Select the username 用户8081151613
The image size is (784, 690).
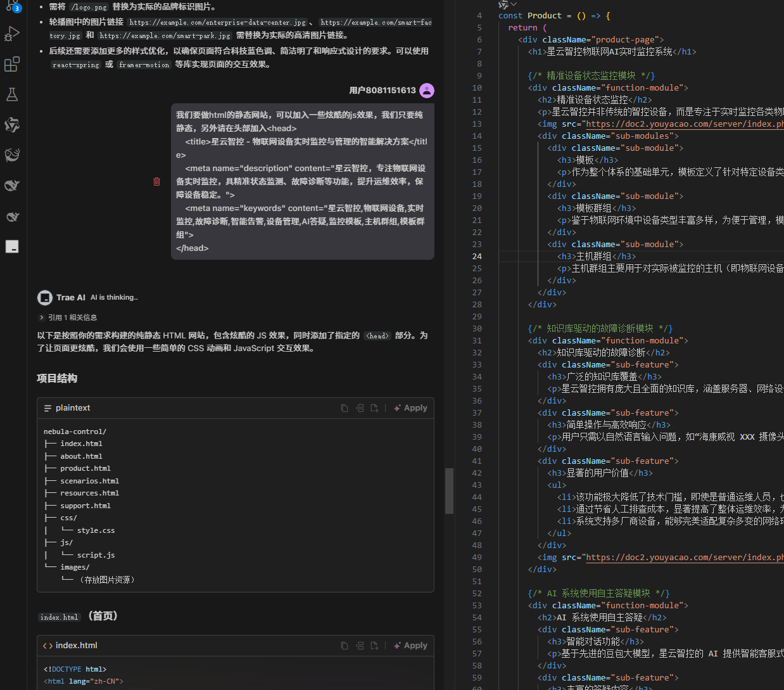383,91
